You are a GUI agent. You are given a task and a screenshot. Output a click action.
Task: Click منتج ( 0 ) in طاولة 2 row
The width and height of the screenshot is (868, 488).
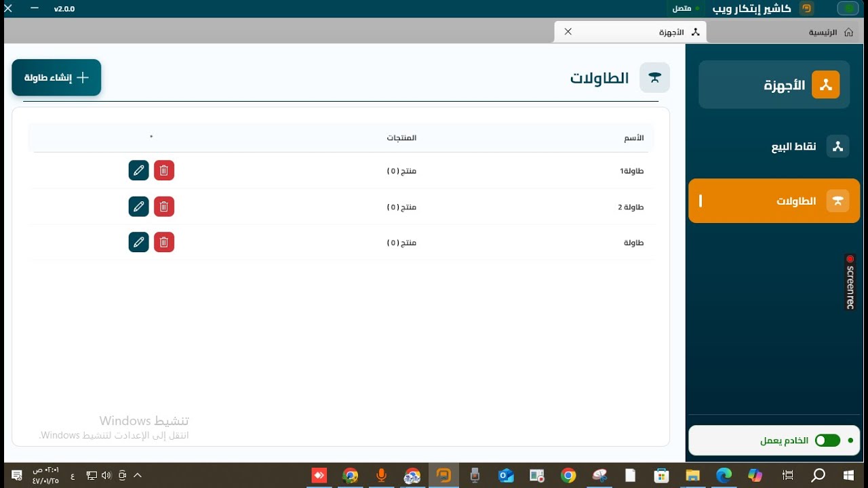pos(401,207)
